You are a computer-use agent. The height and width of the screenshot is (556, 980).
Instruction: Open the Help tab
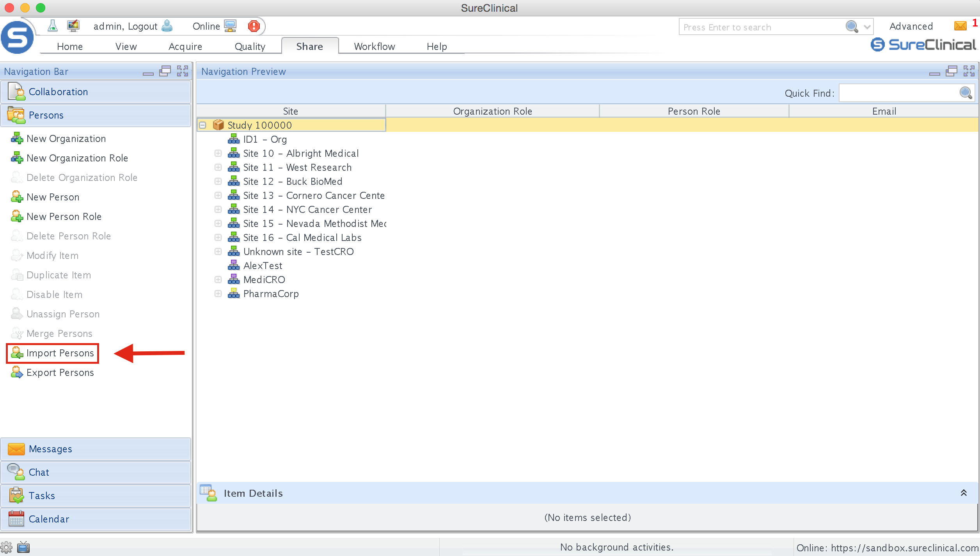click(437, 46)
